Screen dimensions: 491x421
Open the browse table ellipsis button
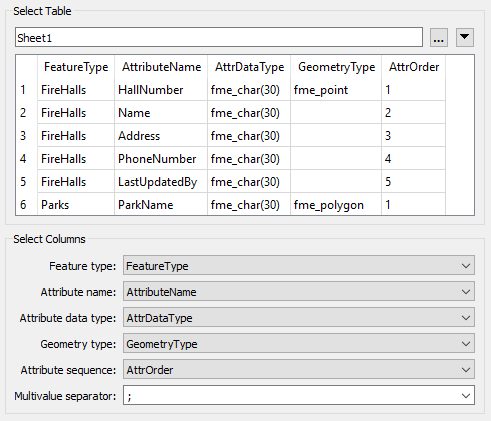pos(439,37)
